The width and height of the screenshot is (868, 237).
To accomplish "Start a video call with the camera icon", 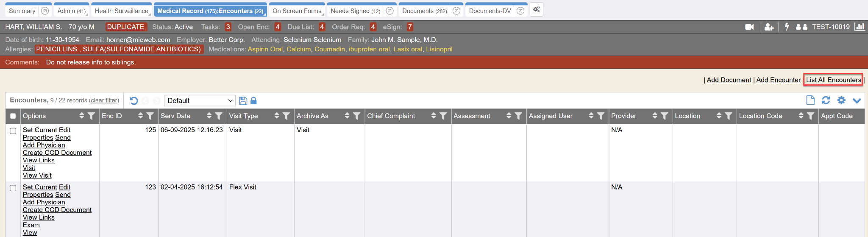I will pyautogui.click(x=749, y=27).
